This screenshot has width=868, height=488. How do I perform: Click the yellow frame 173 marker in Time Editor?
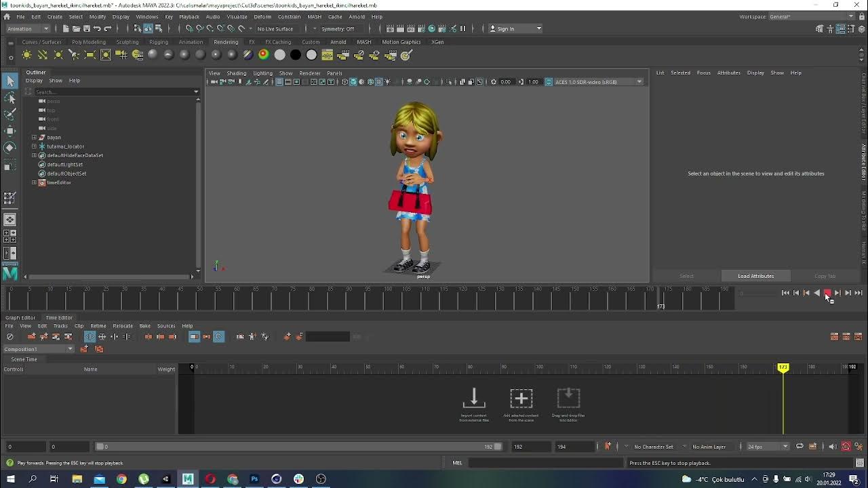click(x=783, y=367)
